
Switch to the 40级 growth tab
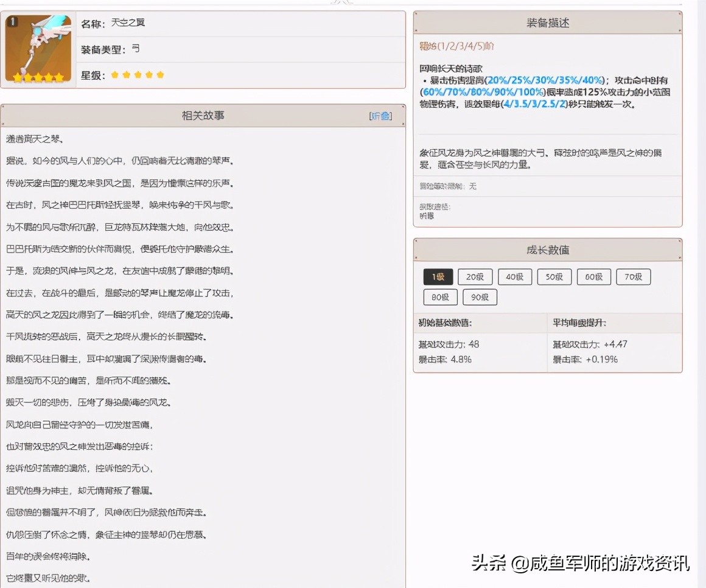click(514, 276)
